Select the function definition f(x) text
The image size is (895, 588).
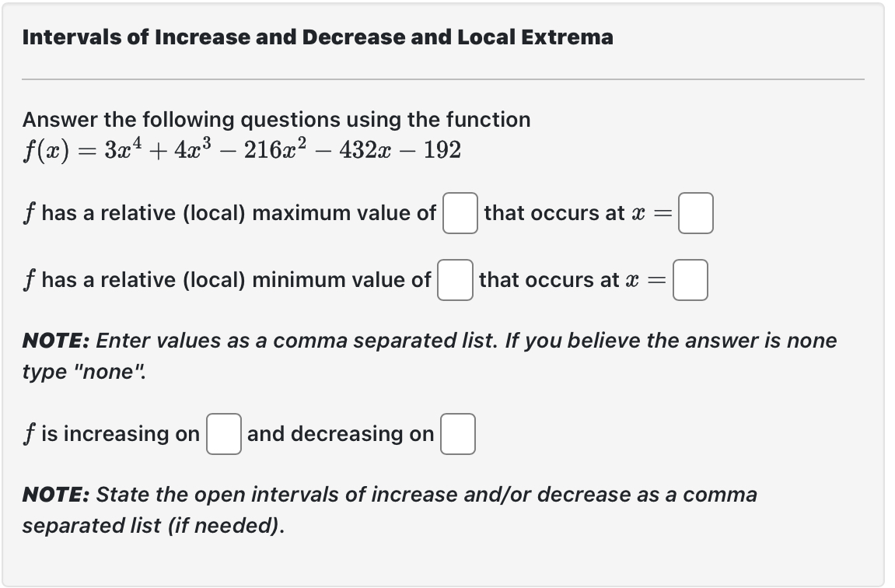click(241, 149)
